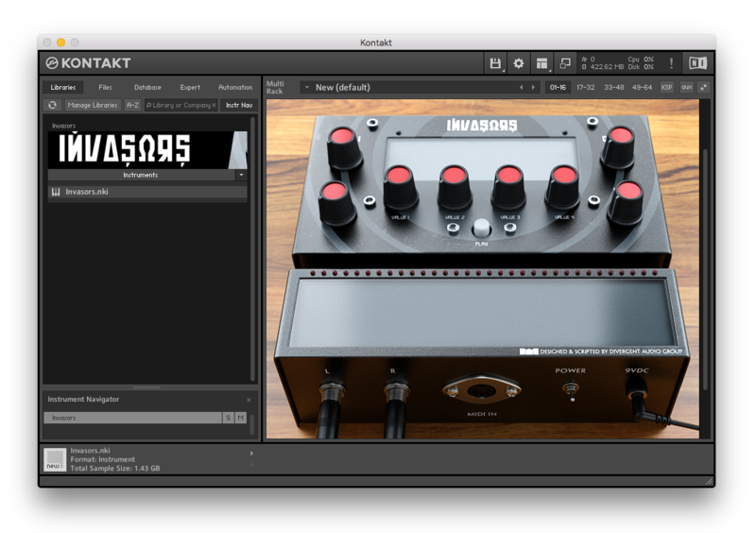The width and height of the screenshot is (756, 533).
Task: Toggle A-Z library sorting
Action: click(x=132, y=105)
